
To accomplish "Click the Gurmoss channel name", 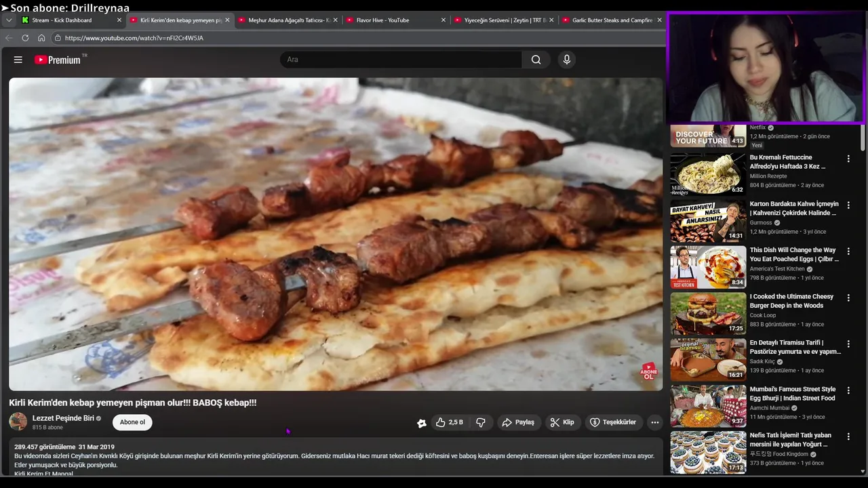I will pos(761,223).
